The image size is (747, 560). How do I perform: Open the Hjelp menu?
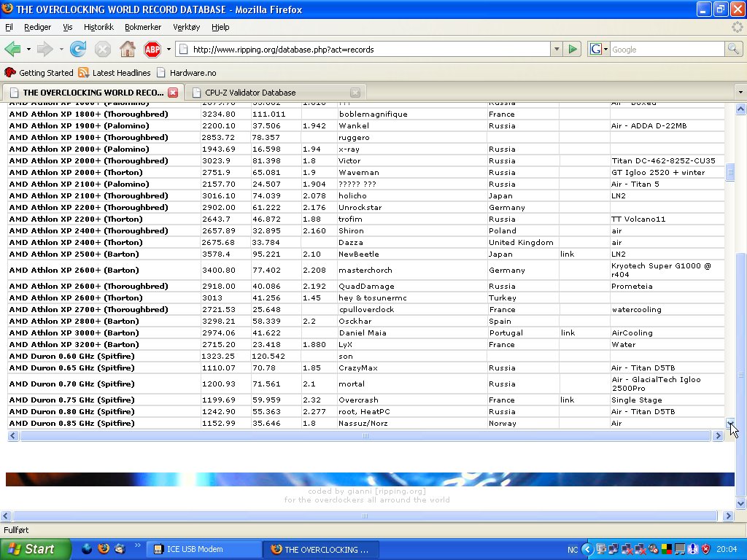(x=220, y=27)
